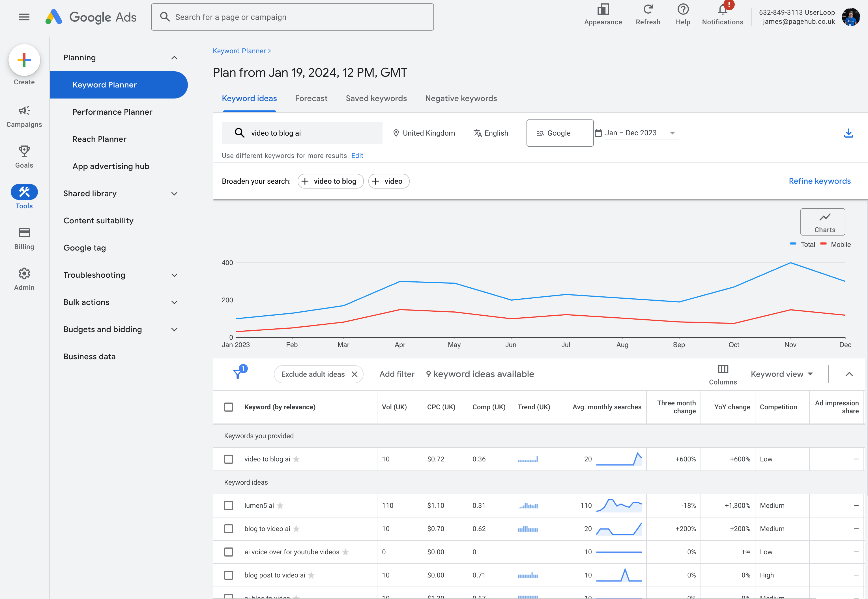The height and width of the screenshot is (599, 868).
Task: Open the Billing section
Action: click(x=24, y=239)
